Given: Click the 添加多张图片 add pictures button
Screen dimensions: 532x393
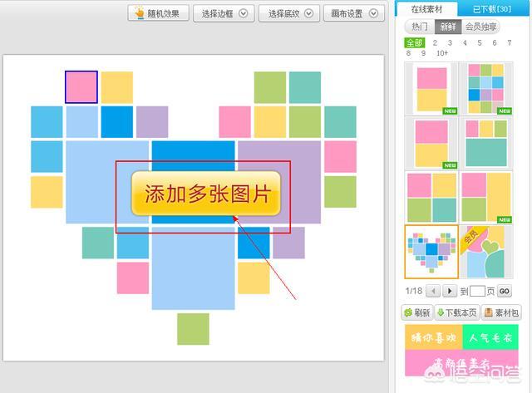Looking at the screenshot, I should click(x=208, y=195).
